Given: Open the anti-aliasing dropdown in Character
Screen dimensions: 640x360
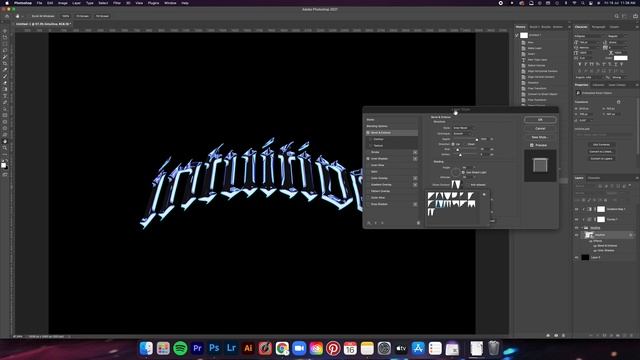Looking at the screenshot, I should [x=619, y=77].
